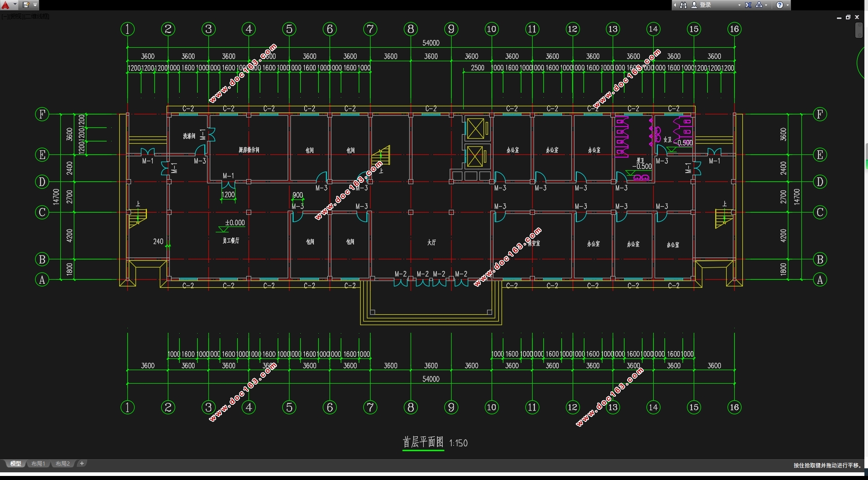Expand the Customize Quick Access Toolbar dropdown
The width and height of the screenshot is (868, 480).
(x=35, y=5)
